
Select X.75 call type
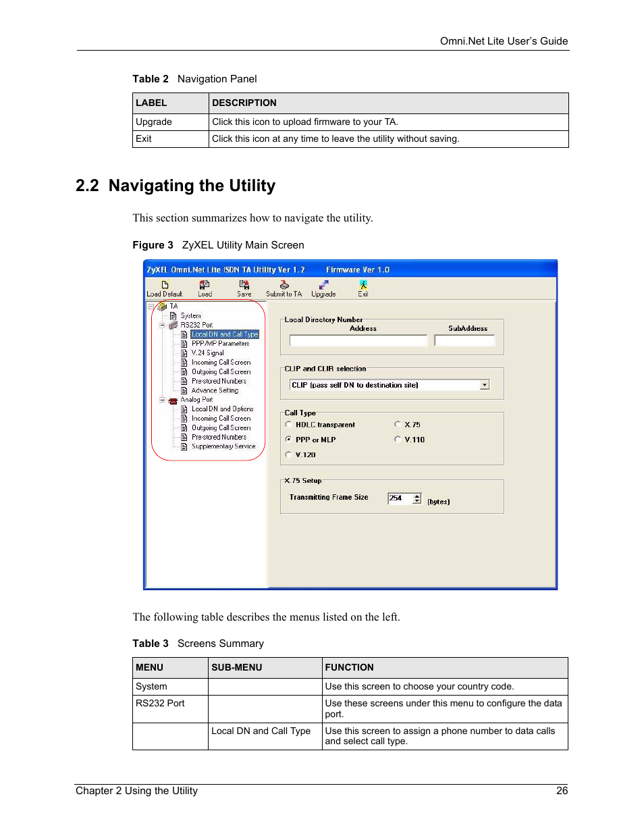398,425
